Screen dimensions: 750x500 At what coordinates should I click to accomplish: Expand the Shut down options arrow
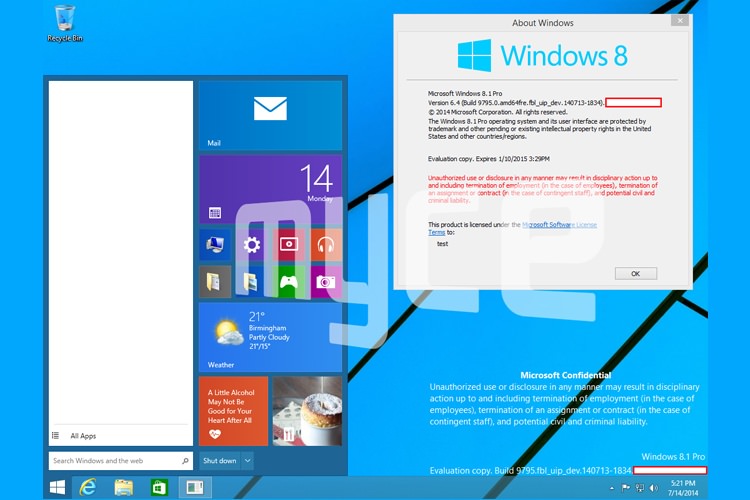(x=247, y=461)
